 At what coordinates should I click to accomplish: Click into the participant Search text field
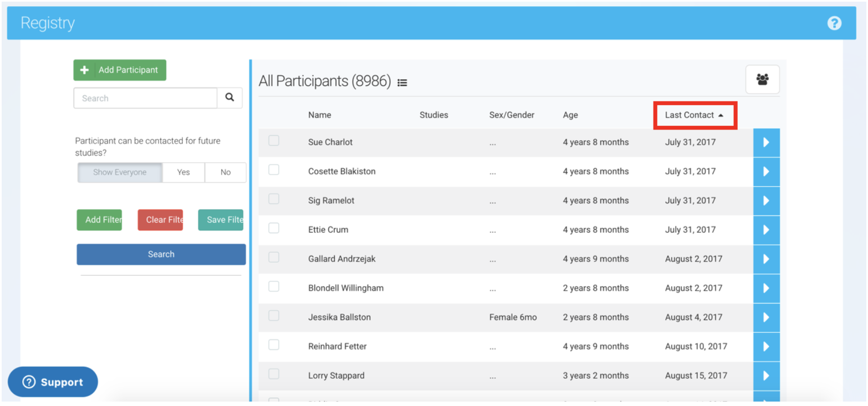[x=145, y=98]
